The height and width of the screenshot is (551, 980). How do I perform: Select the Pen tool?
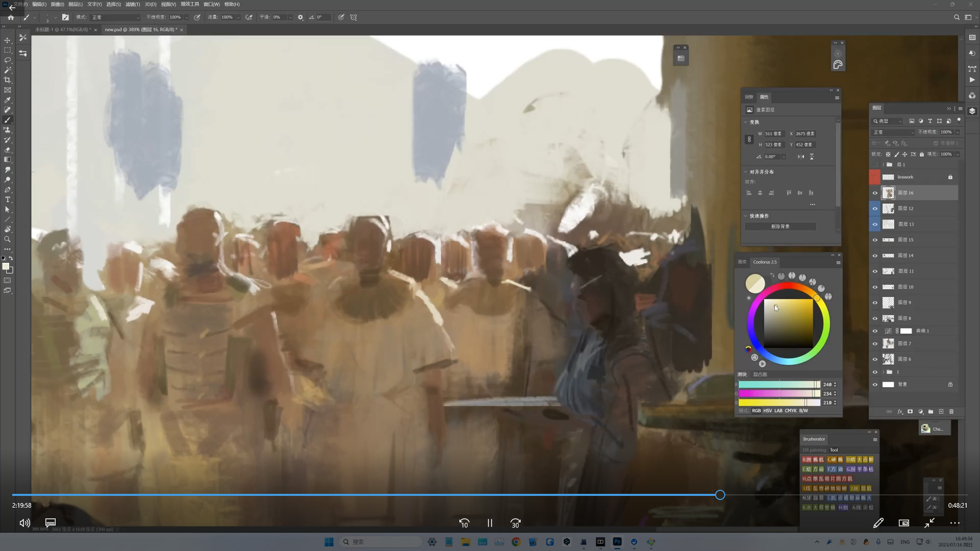[x=7, y=190]
